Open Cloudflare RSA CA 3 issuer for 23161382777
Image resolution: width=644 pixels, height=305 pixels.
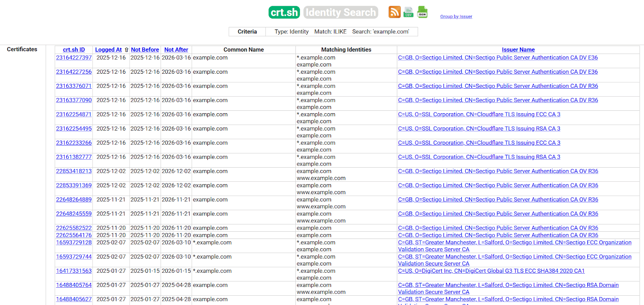click(479, 157)
